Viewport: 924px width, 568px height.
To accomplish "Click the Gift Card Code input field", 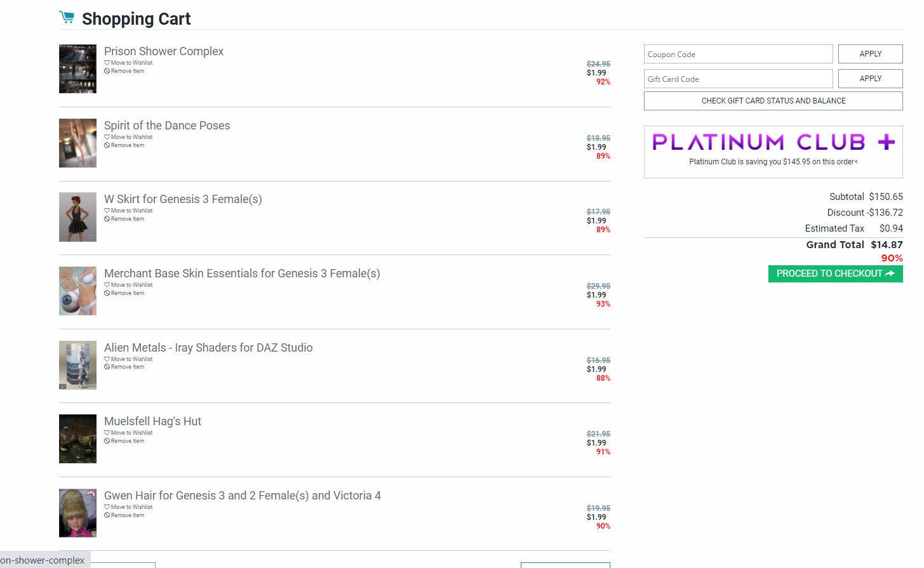I will [738, 79].
